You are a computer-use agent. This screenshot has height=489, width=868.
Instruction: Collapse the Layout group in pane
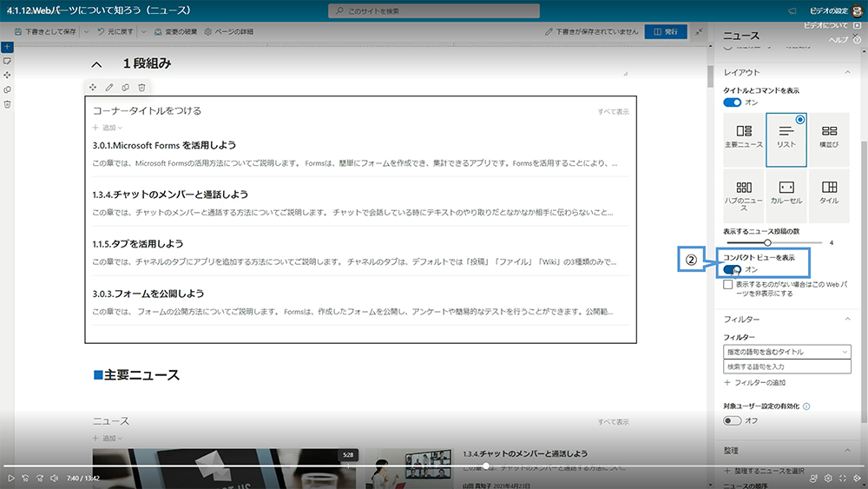(x=847, y=73)
